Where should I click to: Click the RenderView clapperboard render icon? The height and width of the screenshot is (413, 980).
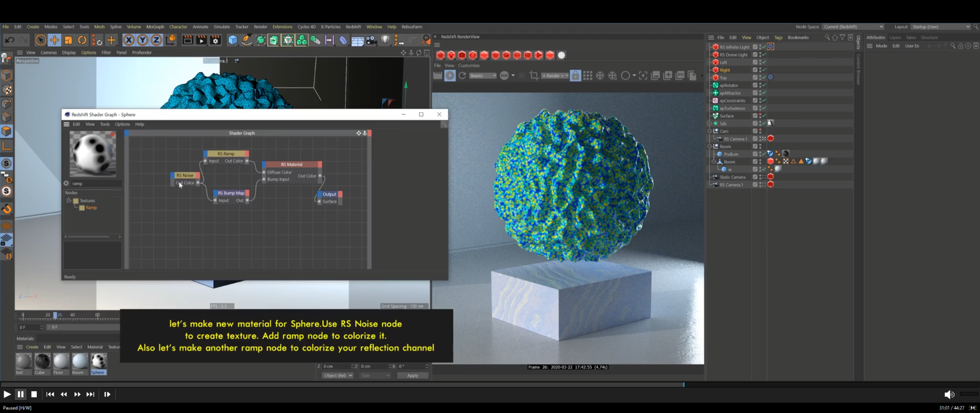[437, 75]
